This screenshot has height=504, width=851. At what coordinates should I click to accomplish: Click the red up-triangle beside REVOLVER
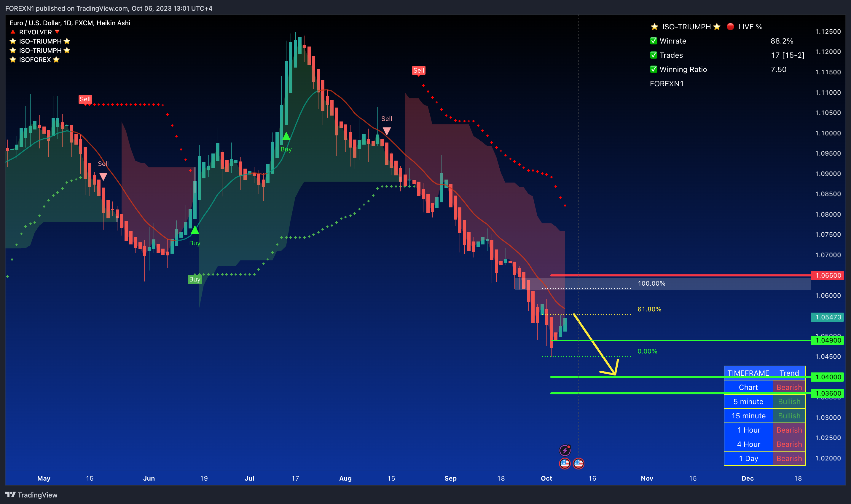[x=13, y=32]
